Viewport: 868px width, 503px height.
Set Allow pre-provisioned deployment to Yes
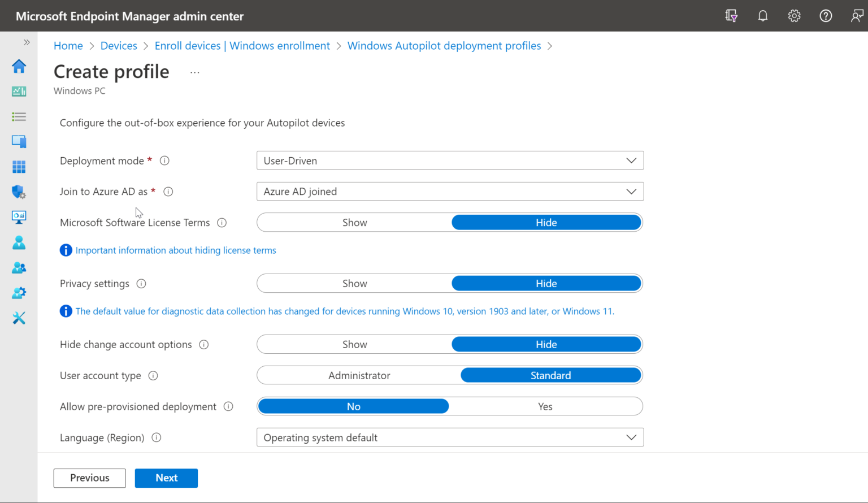545,406
